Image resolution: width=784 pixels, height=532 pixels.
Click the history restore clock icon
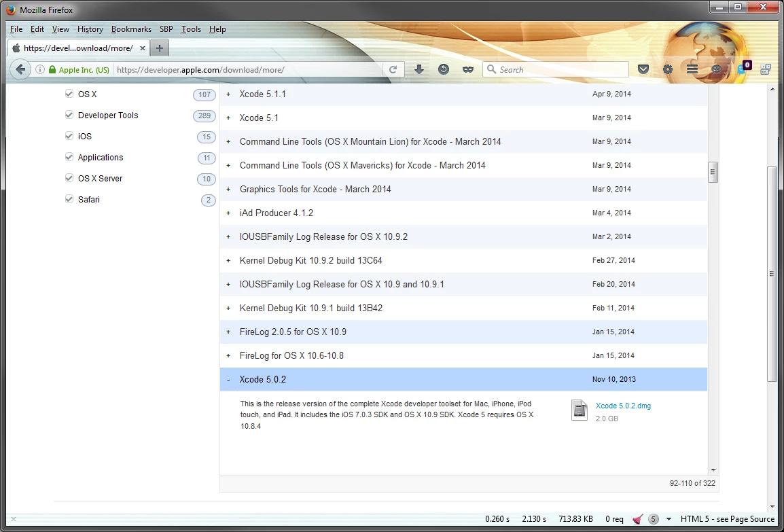(444, 69)
